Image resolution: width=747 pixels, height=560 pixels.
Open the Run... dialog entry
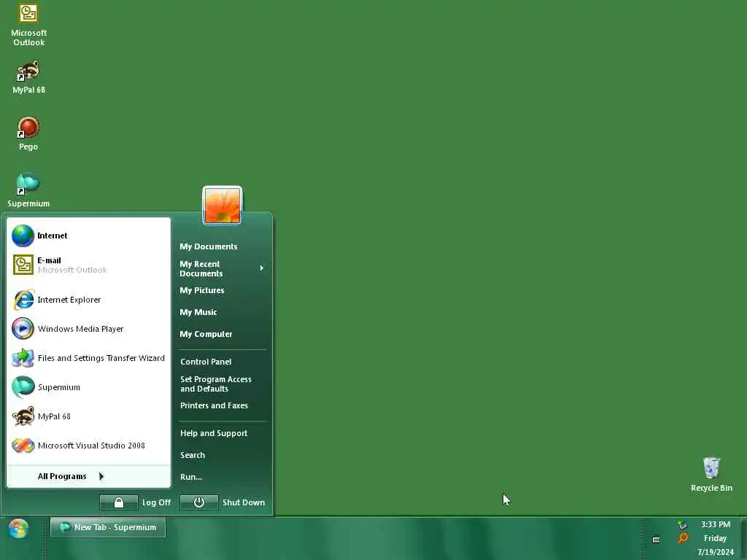(x=191, y=477)
